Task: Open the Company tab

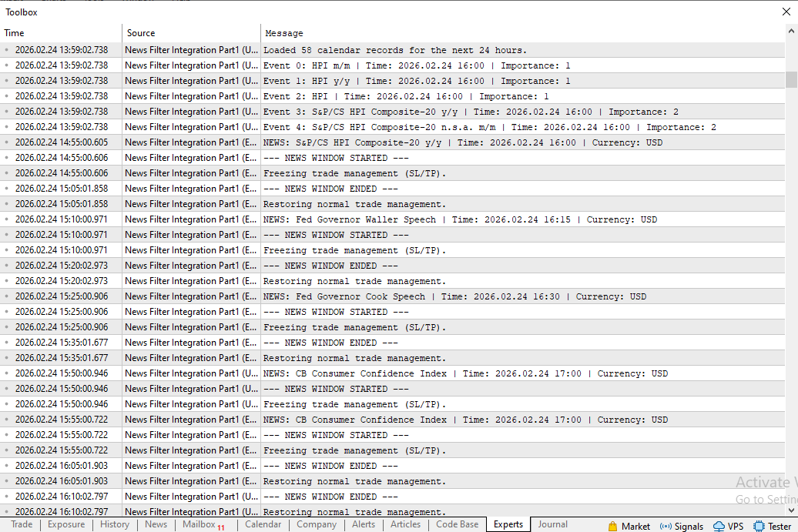Action: [317, 524]
